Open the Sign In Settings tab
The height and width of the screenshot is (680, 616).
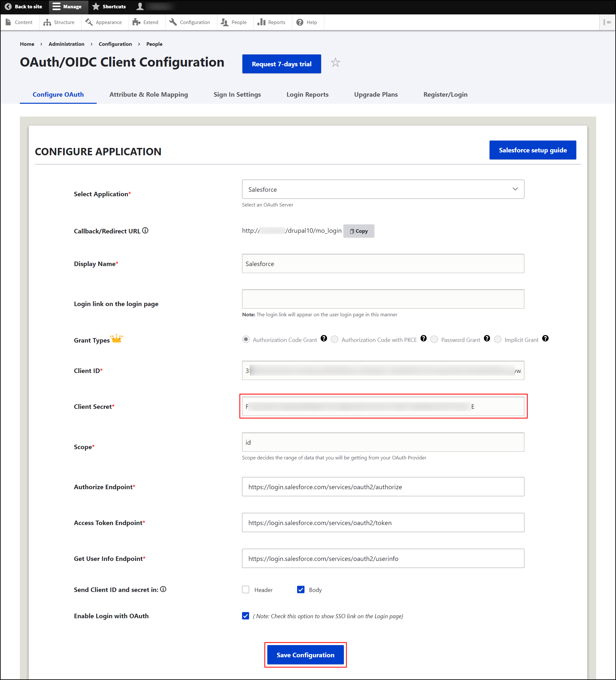click(x=237, y=94)
